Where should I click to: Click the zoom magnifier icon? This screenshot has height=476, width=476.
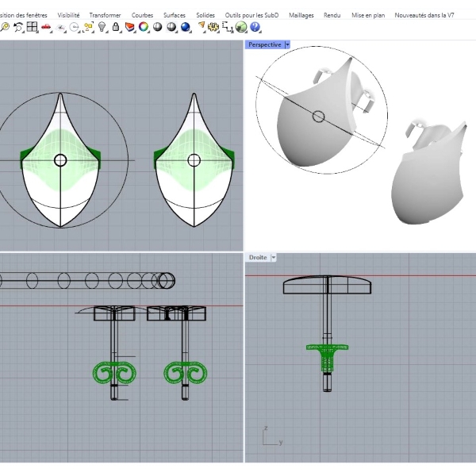tap(5, 27)
